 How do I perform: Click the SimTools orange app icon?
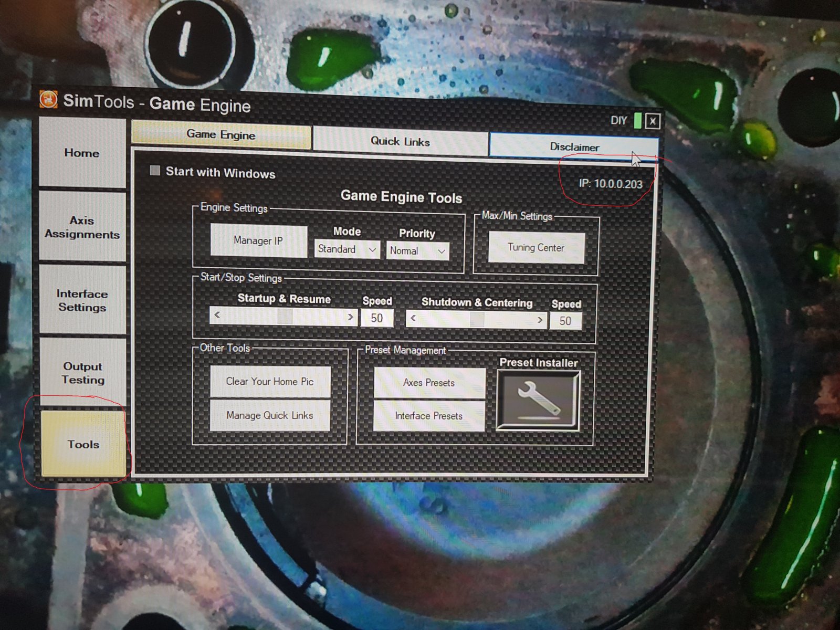coord(48,99)
